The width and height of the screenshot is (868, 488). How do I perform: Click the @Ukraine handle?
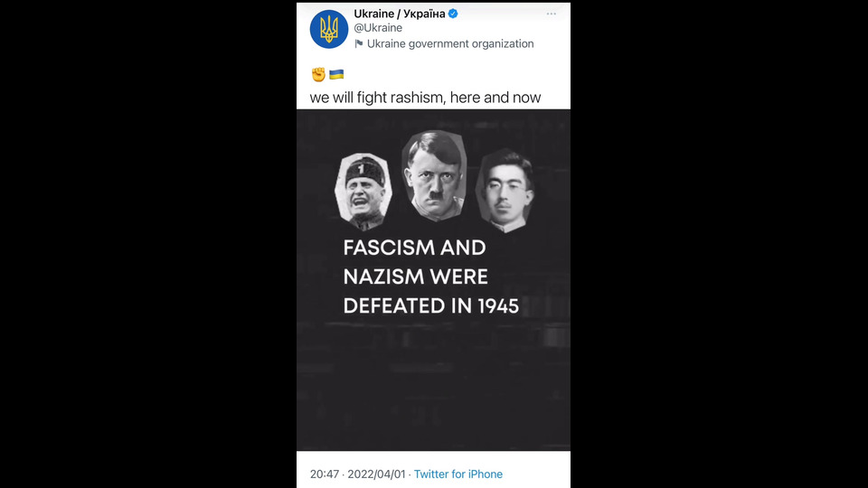point(378,28)
